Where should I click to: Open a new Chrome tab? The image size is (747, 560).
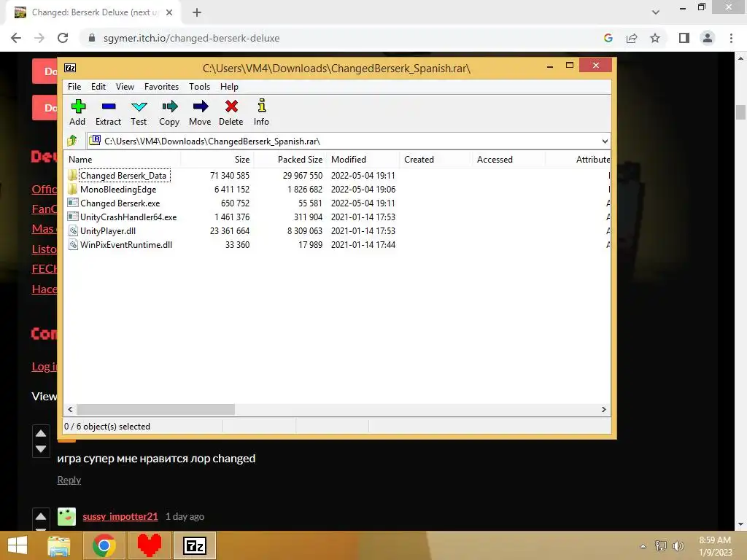coord(197,12)
